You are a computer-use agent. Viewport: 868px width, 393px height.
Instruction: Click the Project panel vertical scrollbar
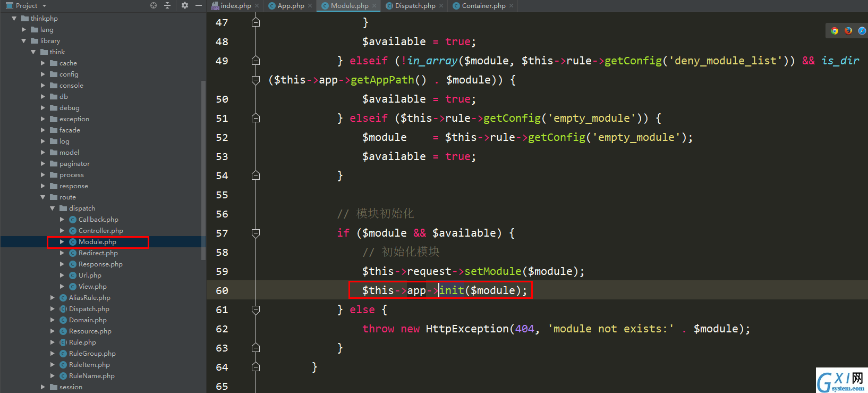(203, 170)
